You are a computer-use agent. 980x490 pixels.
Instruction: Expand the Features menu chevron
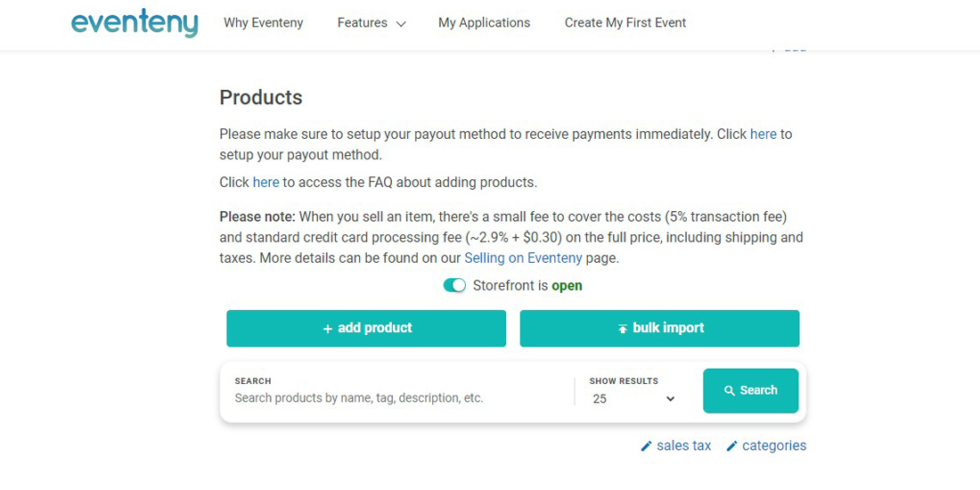click(401, 24)
